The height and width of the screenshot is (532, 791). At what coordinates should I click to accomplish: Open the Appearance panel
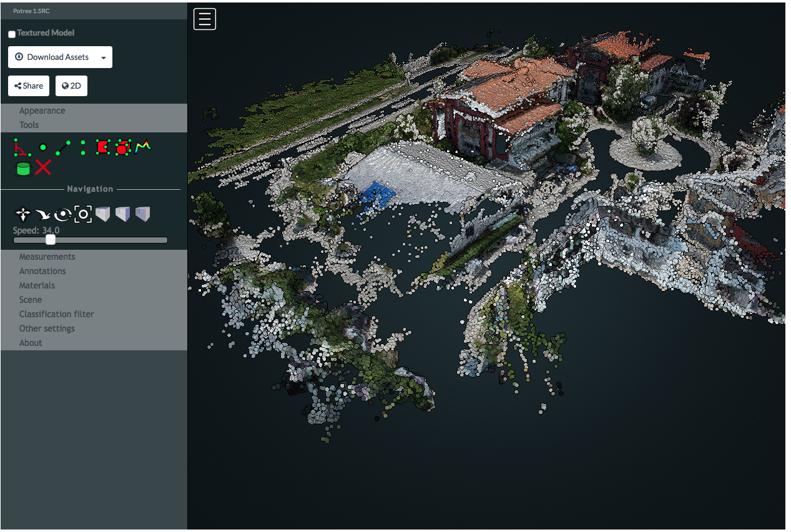point(42,110)
